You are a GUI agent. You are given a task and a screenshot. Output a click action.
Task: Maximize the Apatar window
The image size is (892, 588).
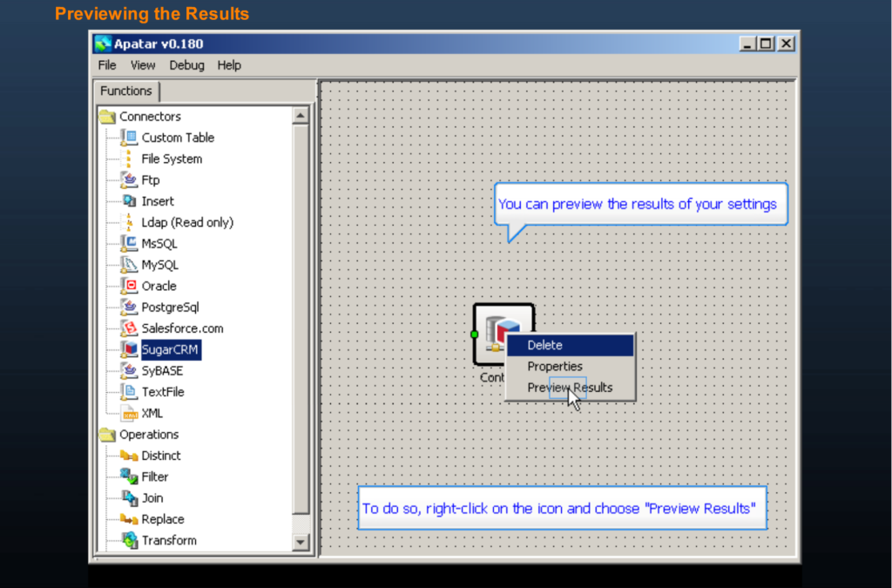(767, 44)
